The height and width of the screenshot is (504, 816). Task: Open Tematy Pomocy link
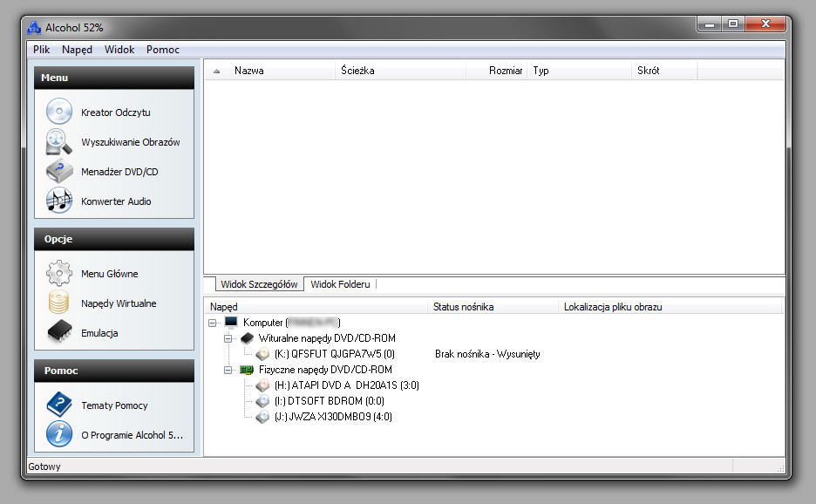point(114,405)
